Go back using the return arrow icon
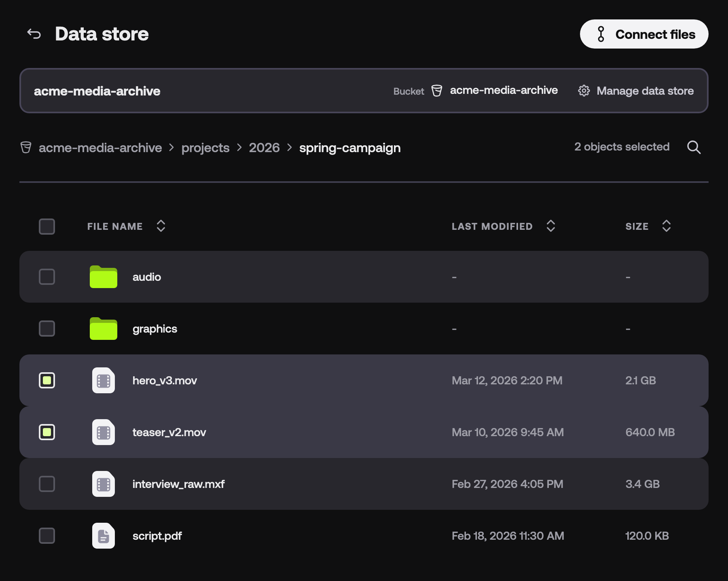The image size is (728, 581). 34,34
